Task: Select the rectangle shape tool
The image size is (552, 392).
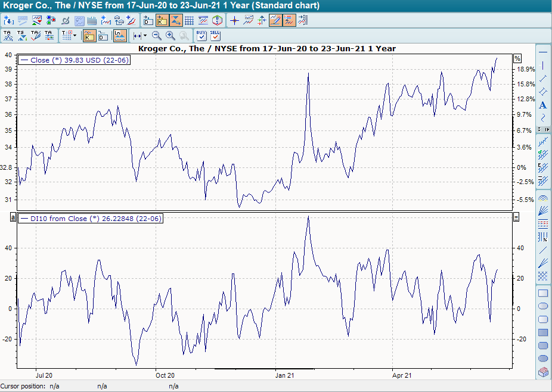Action: point(543,293)
